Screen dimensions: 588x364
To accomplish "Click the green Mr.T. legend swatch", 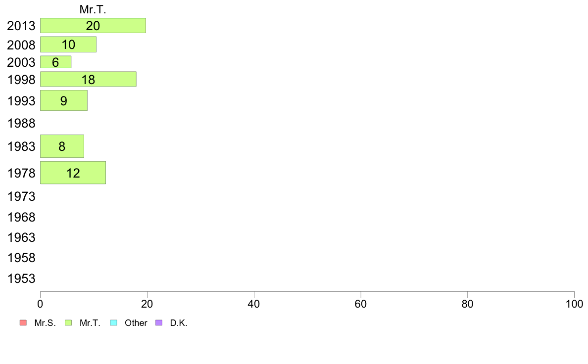I will point(68,323).
